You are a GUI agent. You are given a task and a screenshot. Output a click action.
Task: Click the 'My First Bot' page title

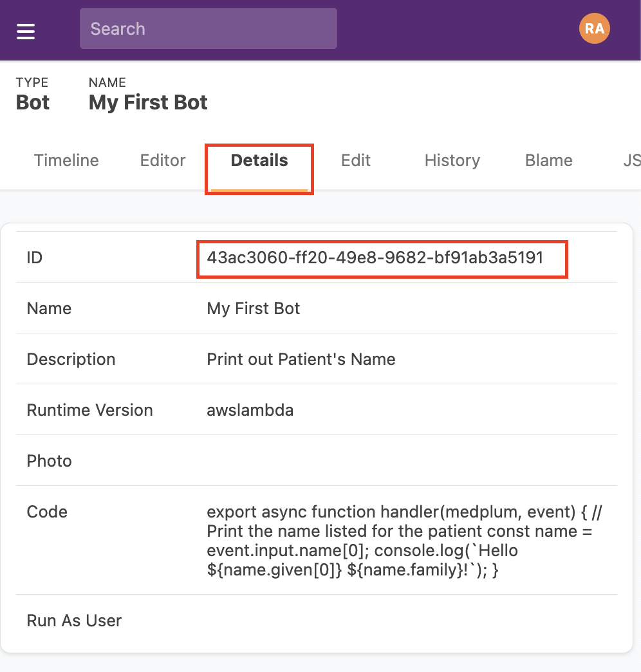tap(148, 102)
